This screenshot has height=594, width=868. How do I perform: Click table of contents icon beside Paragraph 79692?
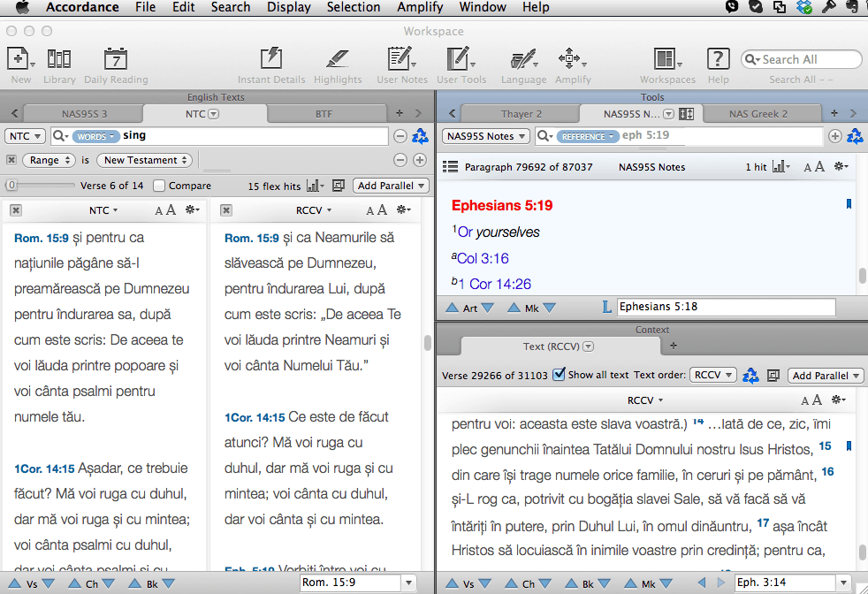[450, 167]
